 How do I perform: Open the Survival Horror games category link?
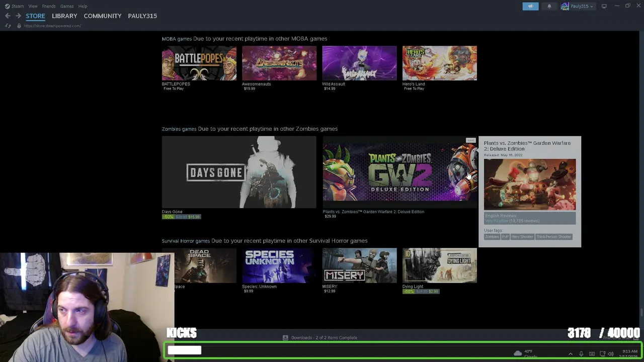186,241
